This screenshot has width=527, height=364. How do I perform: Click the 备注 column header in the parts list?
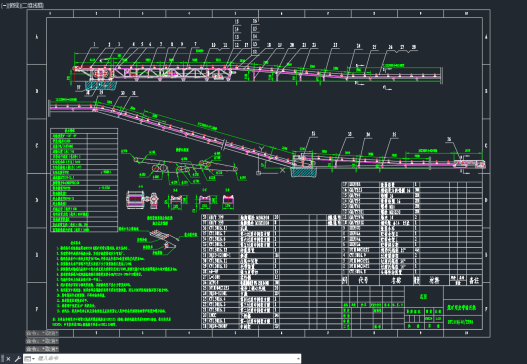point(474,280)
